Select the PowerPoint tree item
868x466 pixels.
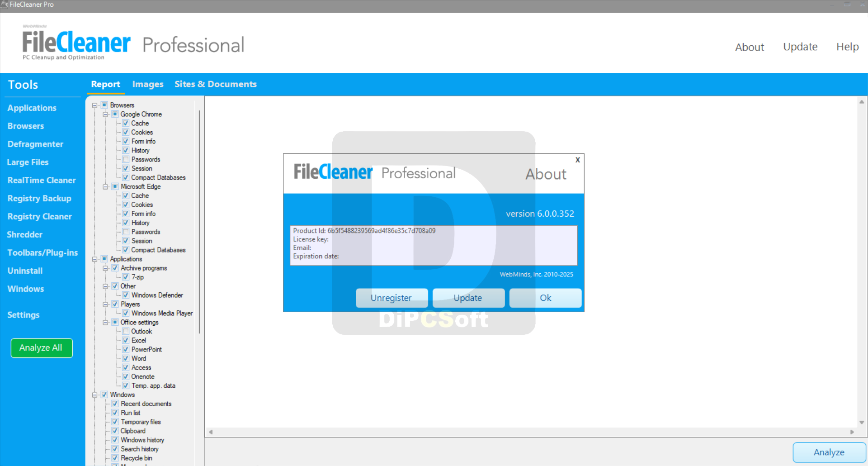(x=146, y=350)
